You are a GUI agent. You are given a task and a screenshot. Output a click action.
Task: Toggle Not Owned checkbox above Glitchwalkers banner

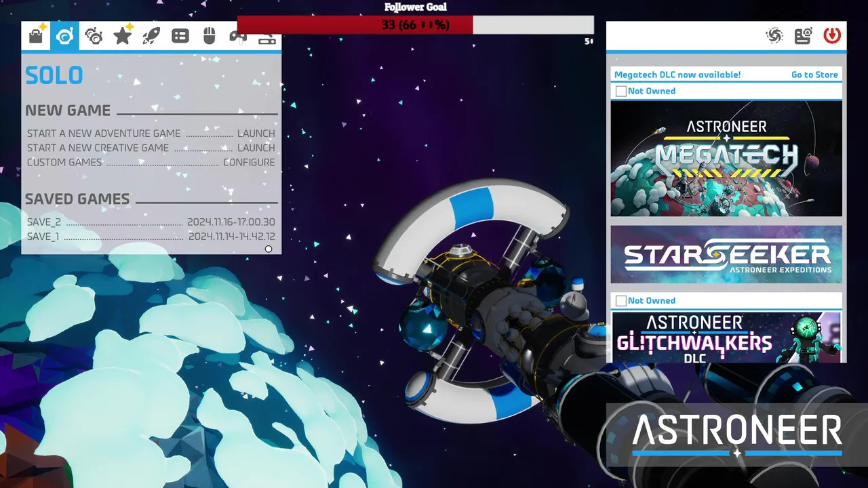click(620, 300)
